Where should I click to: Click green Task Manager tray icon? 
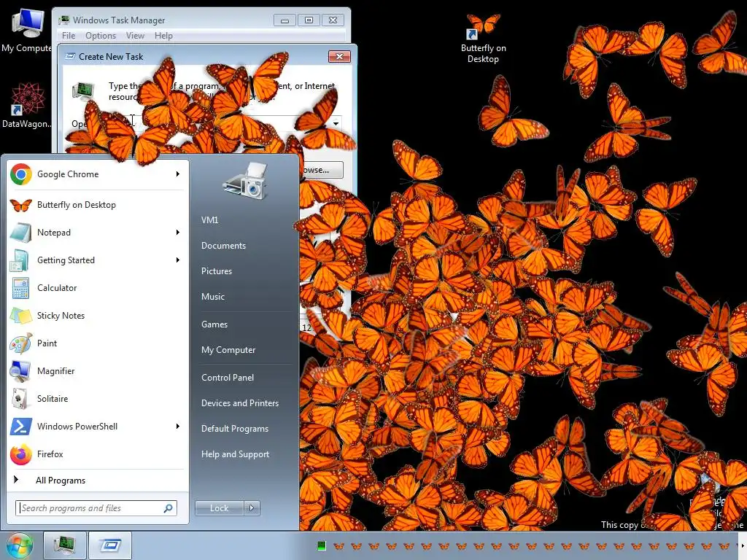click(322, 545)
